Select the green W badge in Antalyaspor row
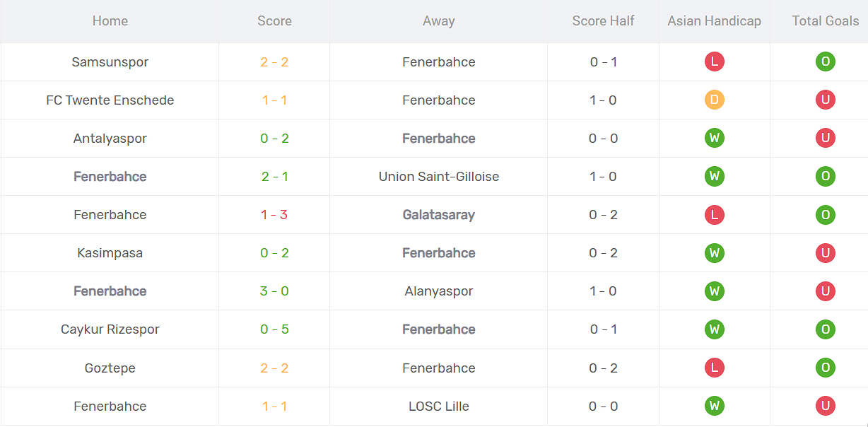 [714, 139]
